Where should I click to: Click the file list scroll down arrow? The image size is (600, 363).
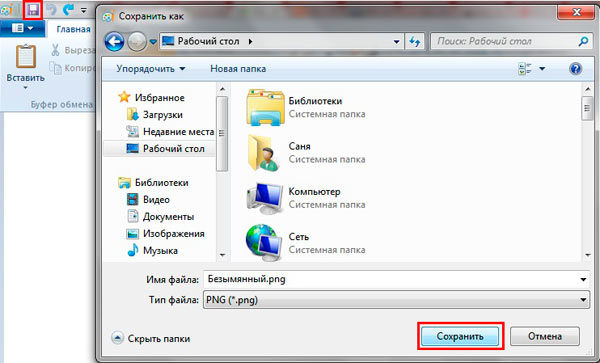click(588, 255)
